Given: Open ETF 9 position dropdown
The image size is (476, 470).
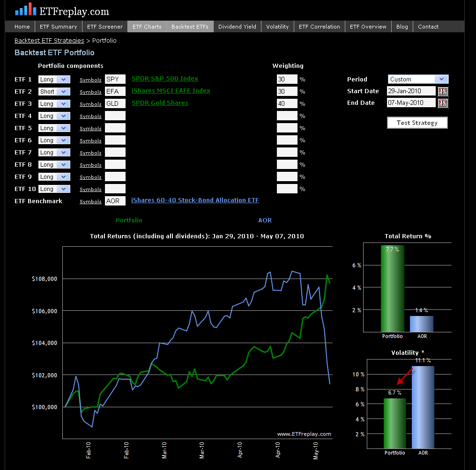Looking at the screenshot, I should pos(54,176).
